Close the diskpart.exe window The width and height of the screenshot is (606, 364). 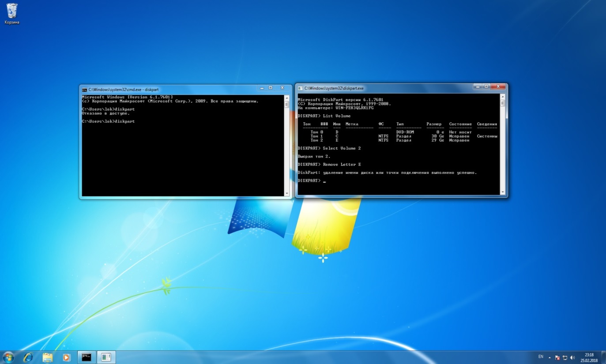(x=498, y=86)
